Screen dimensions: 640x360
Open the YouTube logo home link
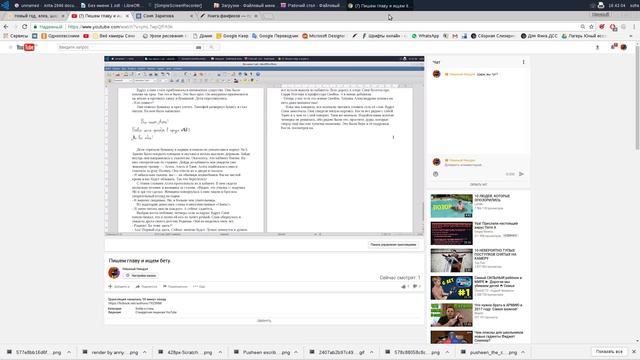click(25, 47)
